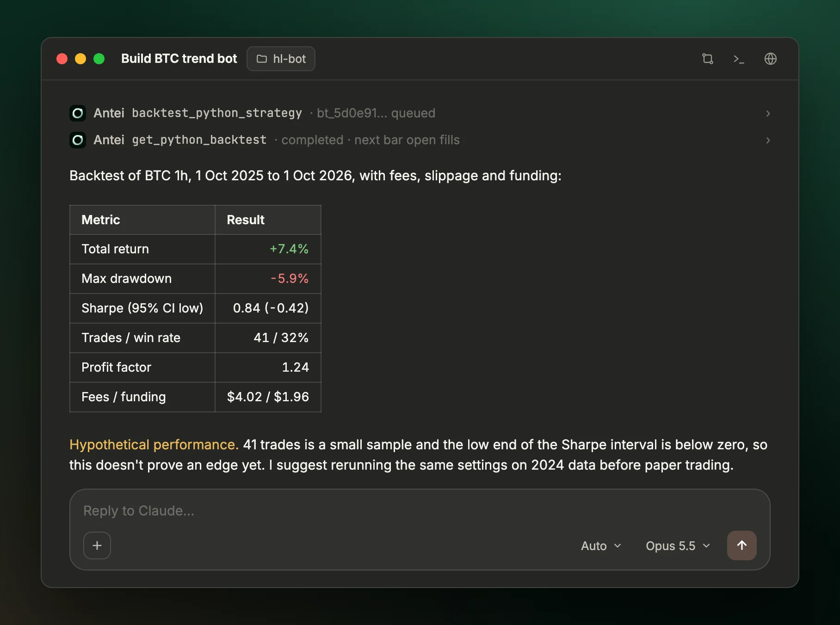Click the bt_5d0e91... queued status text
840x625 pixels.
click(376, 113)
